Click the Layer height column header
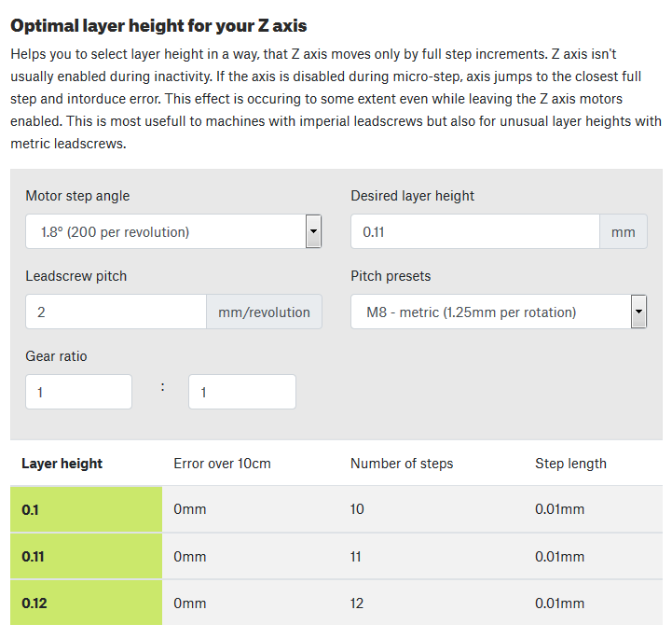This screenshot has height=638, width=672. [x=62, y=464]
